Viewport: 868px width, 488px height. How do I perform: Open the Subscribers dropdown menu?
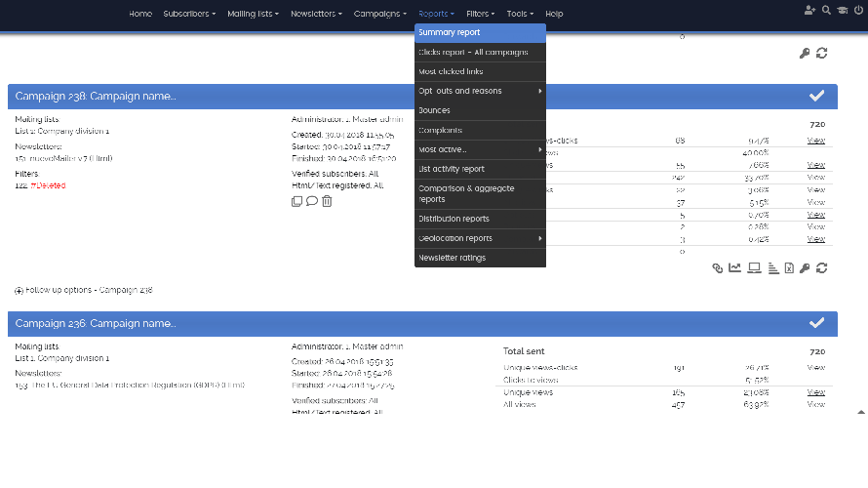pos(188,14)
